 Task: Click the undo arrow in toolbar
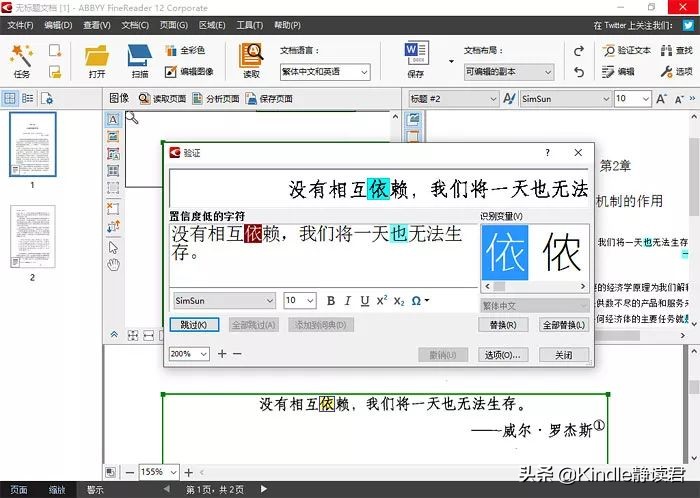tap(579, 71)
